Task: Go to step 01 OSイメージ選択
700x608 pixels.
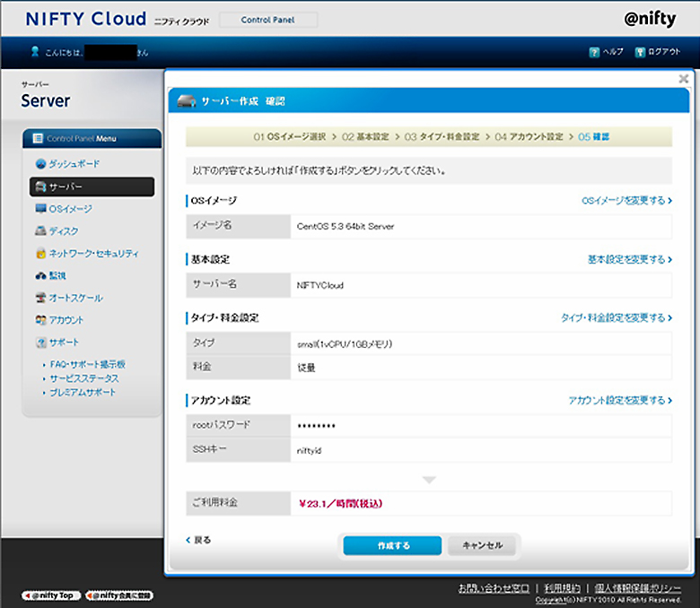Action: pos(289,137)
